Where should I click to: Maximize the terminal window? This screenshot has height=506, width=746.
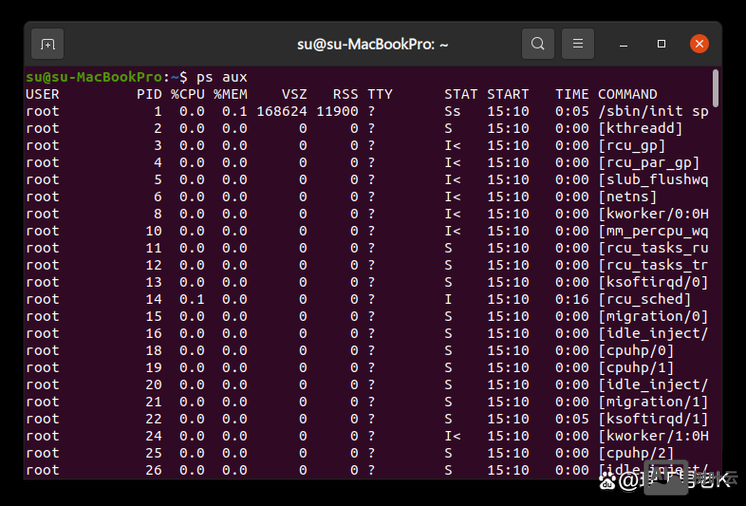pos(661,44)
